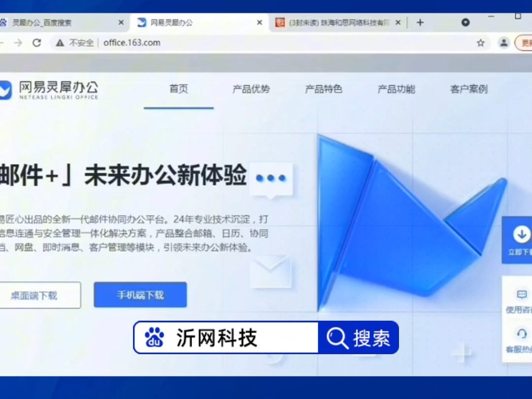Click the Baidu favicon on the first tab

[x=3, y=23]
